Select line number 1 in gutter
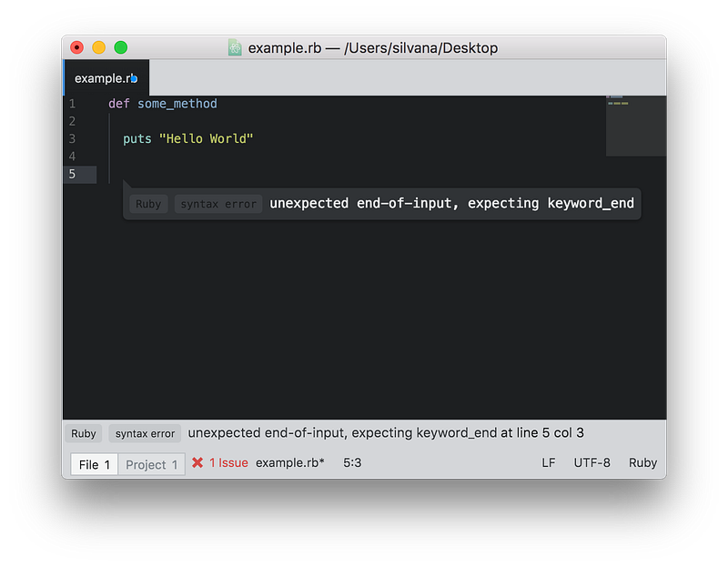This screenshot has width=728, height=567. click(72, 104)
